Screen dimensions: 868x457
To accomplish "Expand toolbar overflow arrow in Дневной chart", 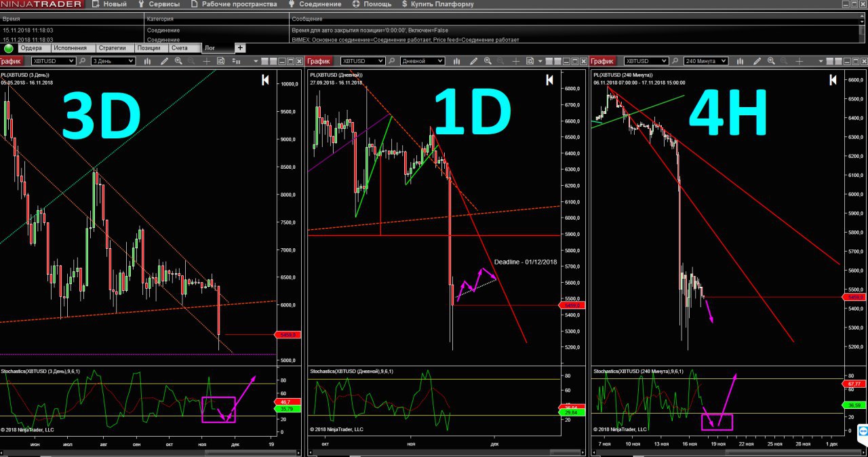I will [x=540, y=61].
